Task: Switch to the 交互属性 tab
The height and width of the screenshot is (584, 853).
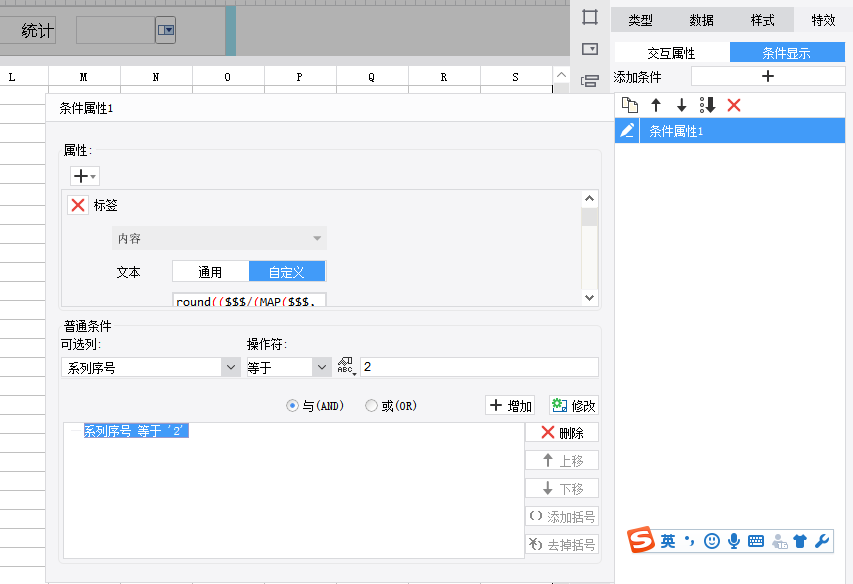Action: (x=671, y=53)
